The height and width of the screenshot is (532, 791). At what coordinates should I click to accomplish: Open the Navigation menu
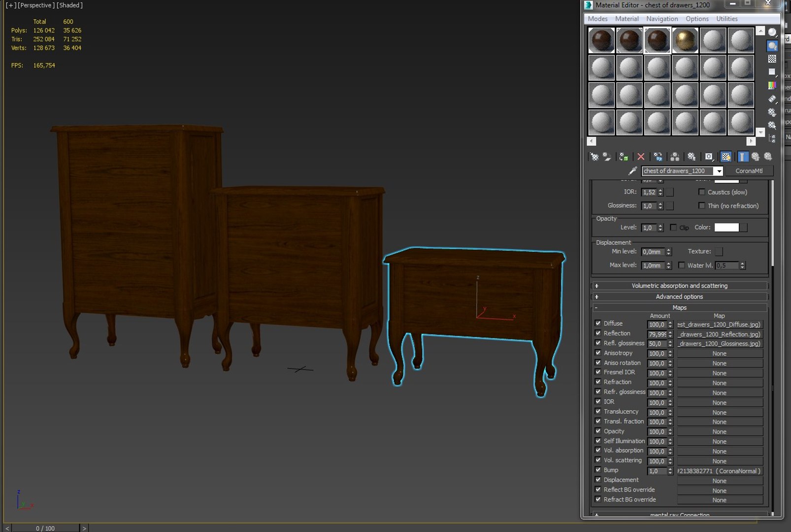pyautogui.click(x=662, y=19)
